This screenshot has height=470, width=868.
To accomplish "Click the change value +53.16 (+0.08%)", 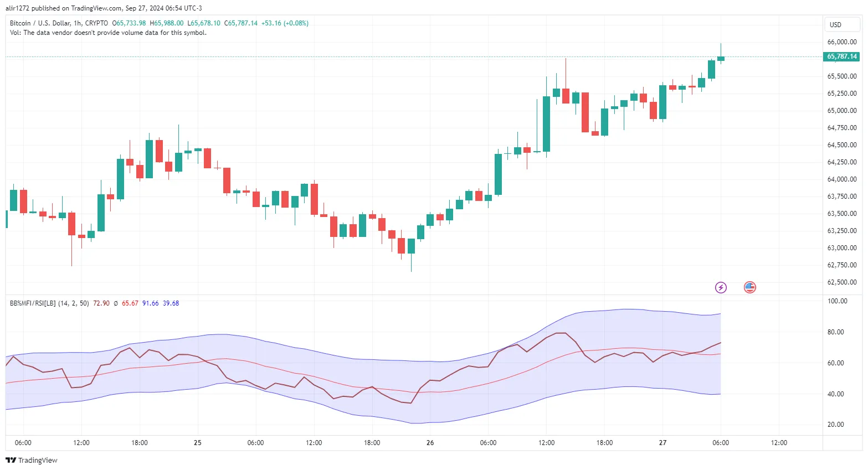I will (x=285, y=23).
